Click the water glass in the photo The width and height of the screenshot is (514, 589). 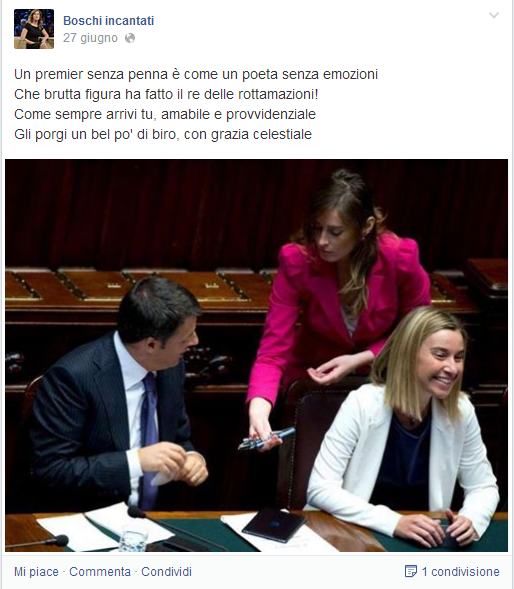(x=134, y=538)
